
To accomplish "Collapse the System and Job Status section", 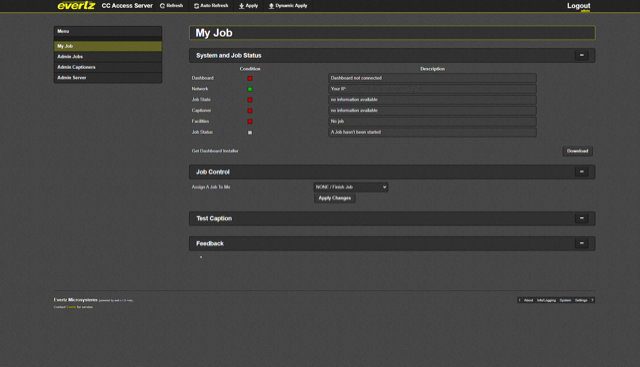I will pos(582,55).
